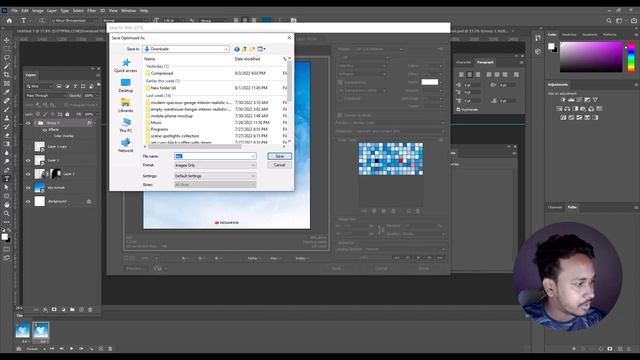Open Settings dropdown showing Default Settings
The height and width of the screenshot is (360, 640).
215,176
